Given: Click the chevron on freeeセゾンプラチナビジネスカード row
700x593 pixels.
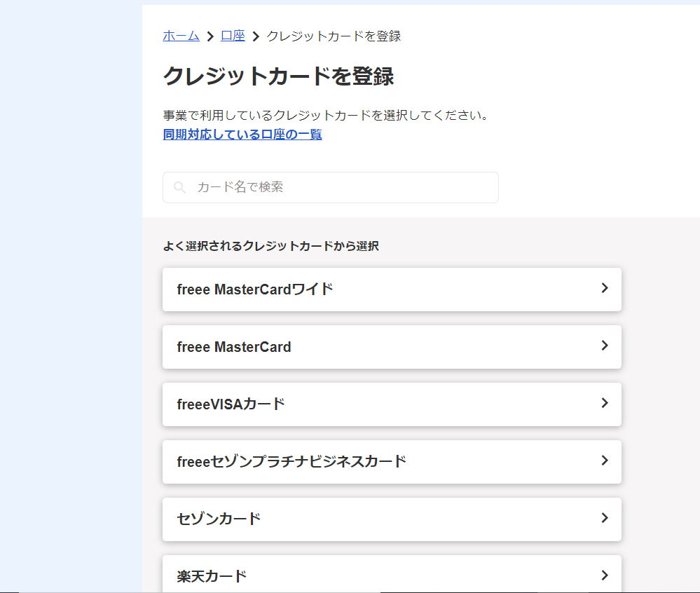Looking at the screenshot, I should (605, 461).
